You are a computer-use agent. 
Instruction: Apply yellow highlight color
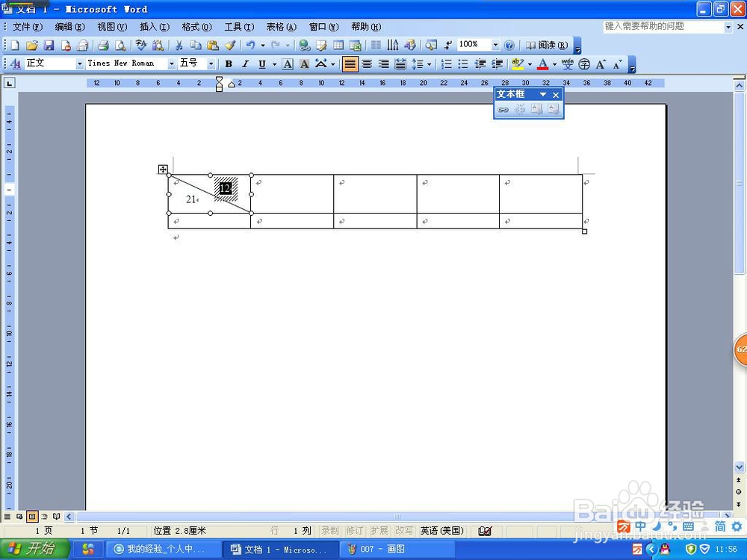pos(518,63)
